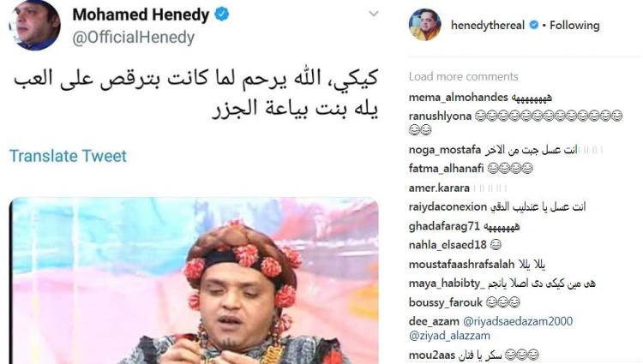The image size is (643, 364).
Task: Visit noga_mostafa's profile
Action: (444, 150)
